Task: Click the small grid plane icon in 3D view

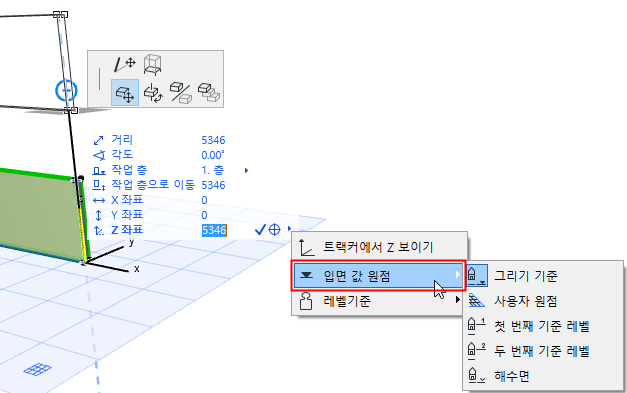Action: coord(38,369)
